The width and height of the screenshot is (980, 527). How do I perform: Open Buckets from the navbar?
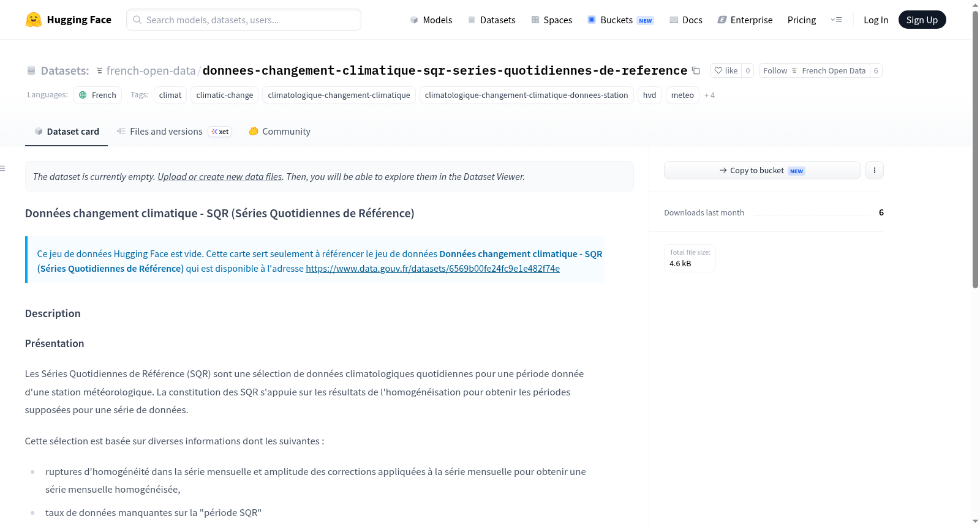(x=620, y=20)
